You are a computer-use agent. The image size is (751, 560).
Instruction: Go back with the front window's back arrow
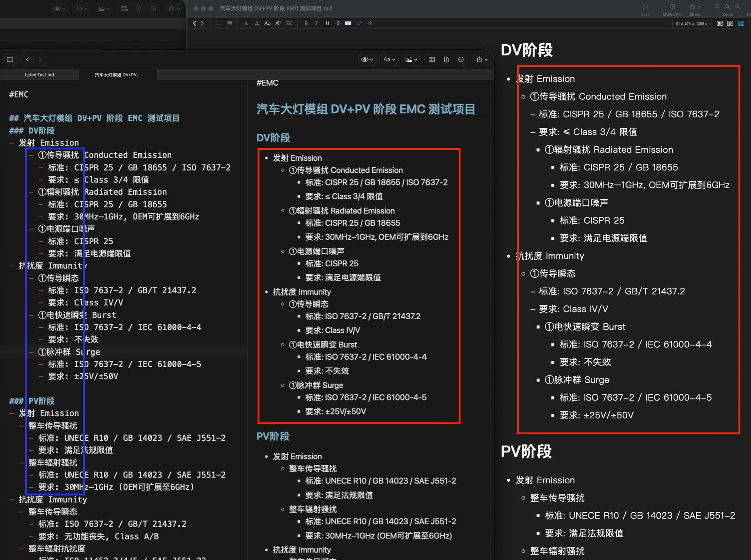27,59
